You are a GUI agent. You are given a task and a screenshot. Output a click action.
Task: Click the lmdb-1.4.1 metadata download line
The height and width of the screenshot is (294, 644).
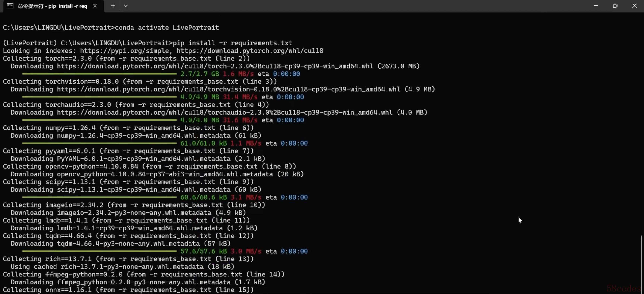[134, 228]
